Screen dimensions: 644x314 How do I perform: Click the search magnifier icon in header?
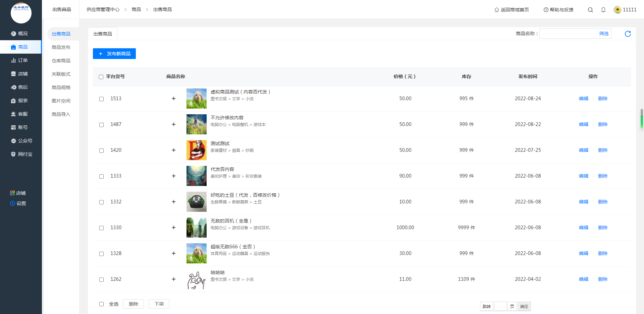click(590, 10)
